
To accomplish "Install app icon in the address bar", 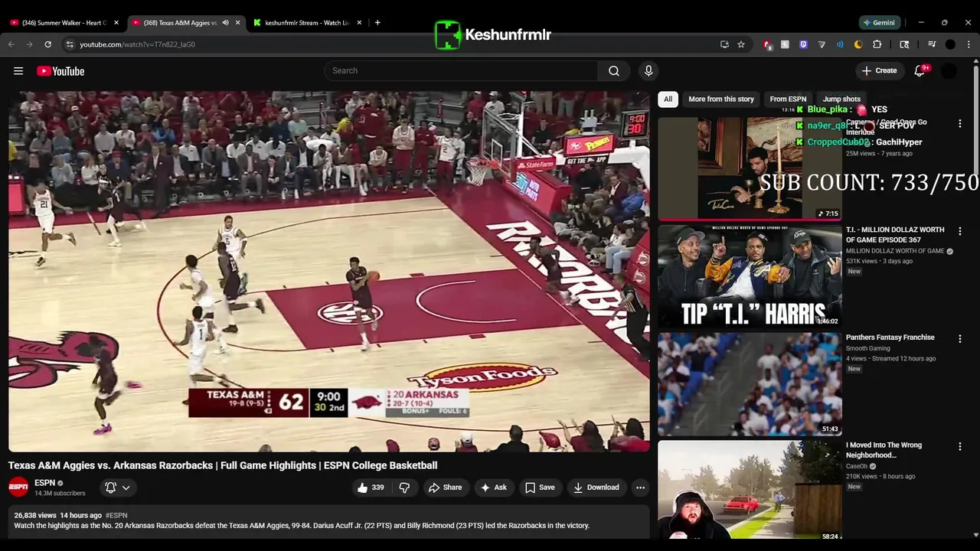I will point(724,44).
